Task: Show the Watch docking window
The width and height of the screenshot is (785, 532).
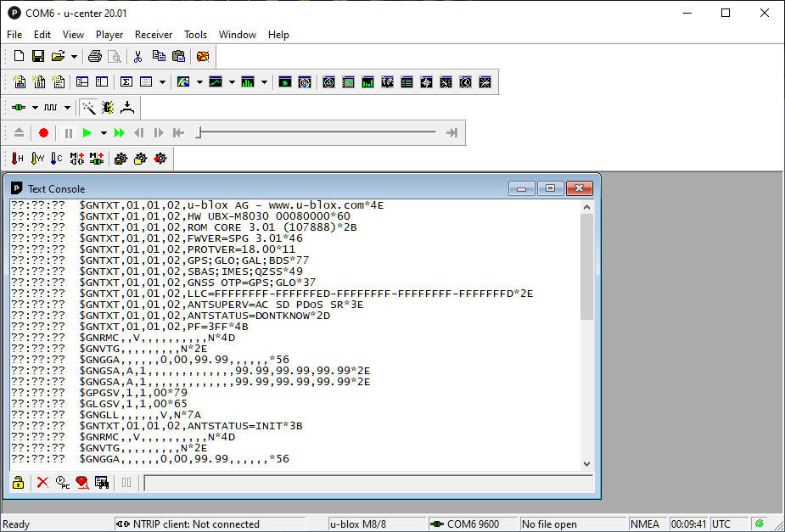Action: tap(465, 82)
